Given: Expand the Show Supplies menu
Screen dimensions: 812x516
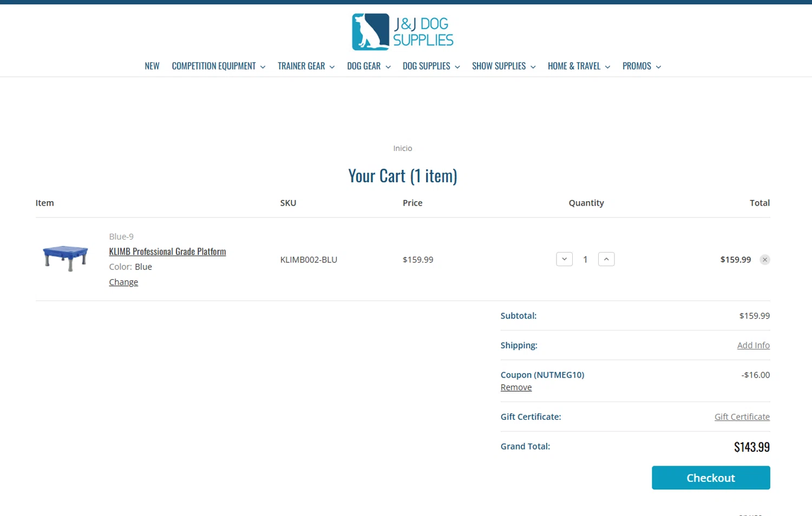Looking at the screenshot, I should (503, 66).
